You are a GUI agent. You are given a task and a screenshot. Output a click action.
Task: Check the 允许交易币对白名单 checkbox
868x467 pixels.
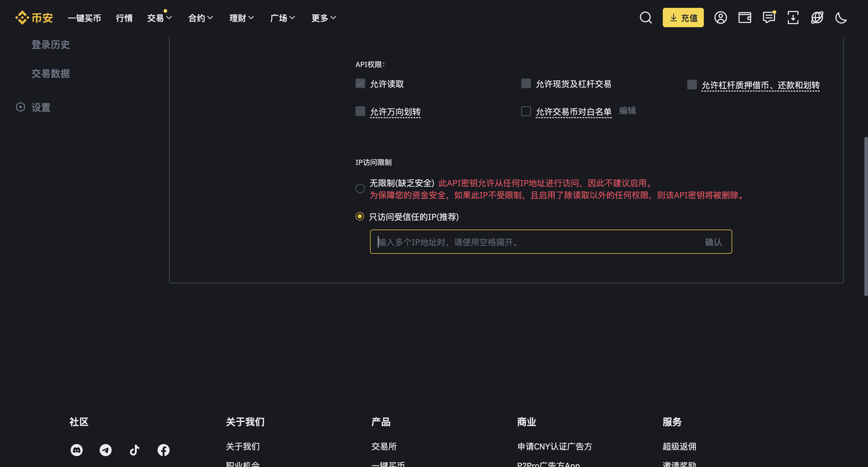point(526,111)
